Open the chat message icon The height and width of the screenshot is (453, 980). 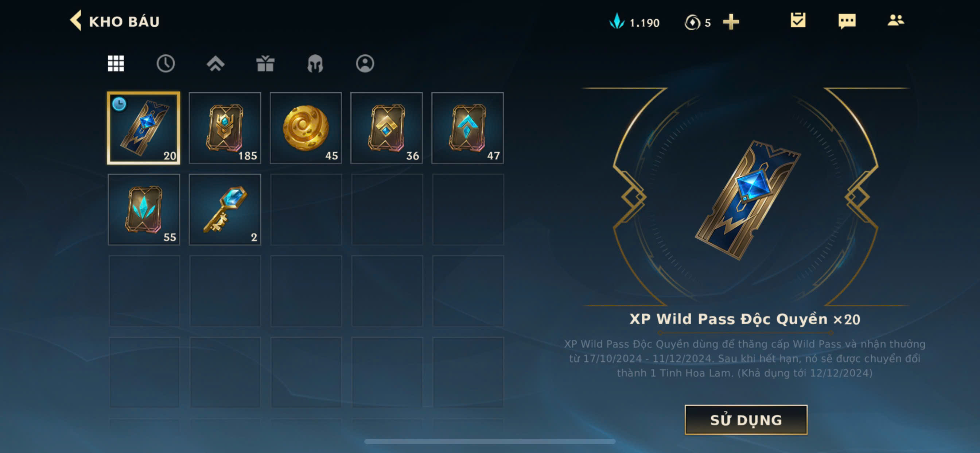pos(847,21)
